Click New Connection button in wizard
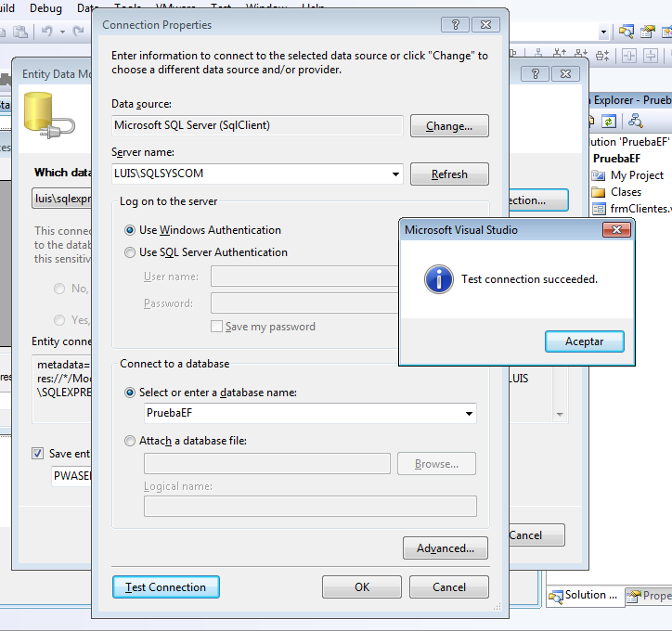The width and height of the screenshot is (672, 631). pos(538,200)
